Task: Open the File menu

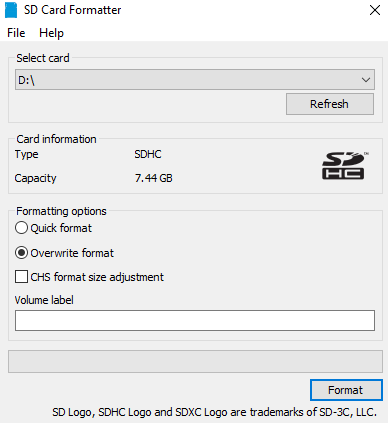Action: (x=16, y=33)
